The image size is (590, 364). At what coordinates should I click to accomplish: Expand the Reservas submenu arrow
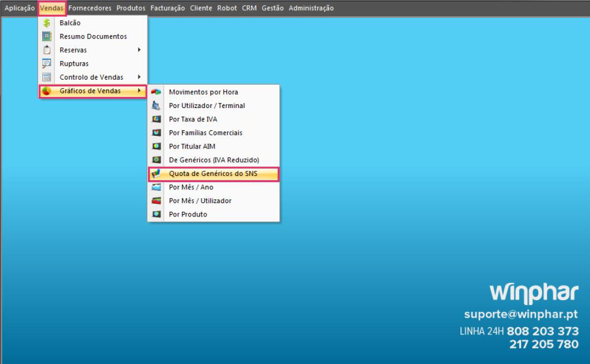coord(139,50)
